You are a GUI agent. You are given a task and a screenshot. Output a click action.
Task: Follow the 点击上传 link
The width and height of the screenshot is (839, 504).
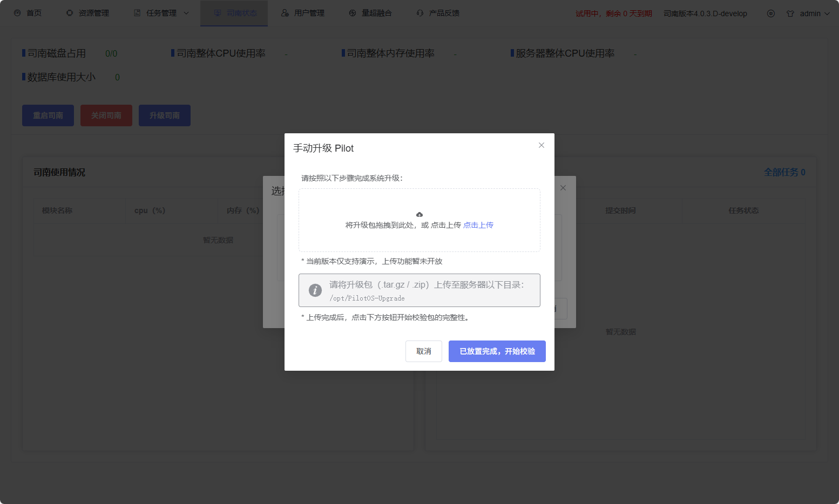pyautogui.click(x=478, y=225)
